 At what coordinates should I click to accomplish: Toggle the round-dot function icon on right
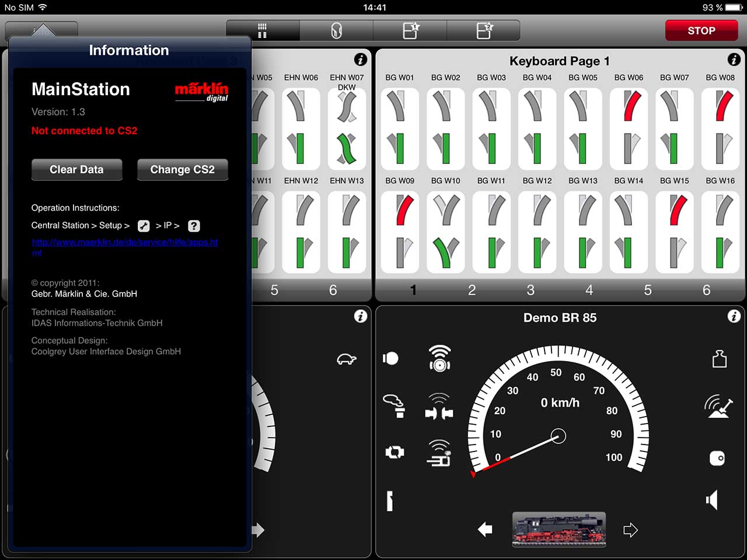coord(717,458)
